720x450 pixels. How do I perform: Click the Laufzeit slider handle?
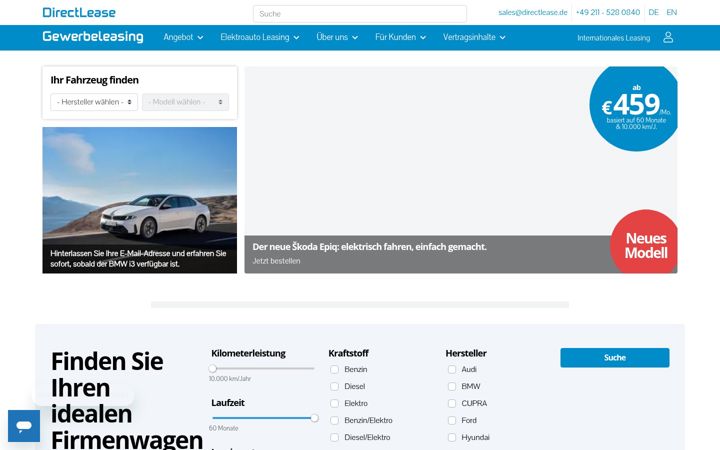[314, 418]
